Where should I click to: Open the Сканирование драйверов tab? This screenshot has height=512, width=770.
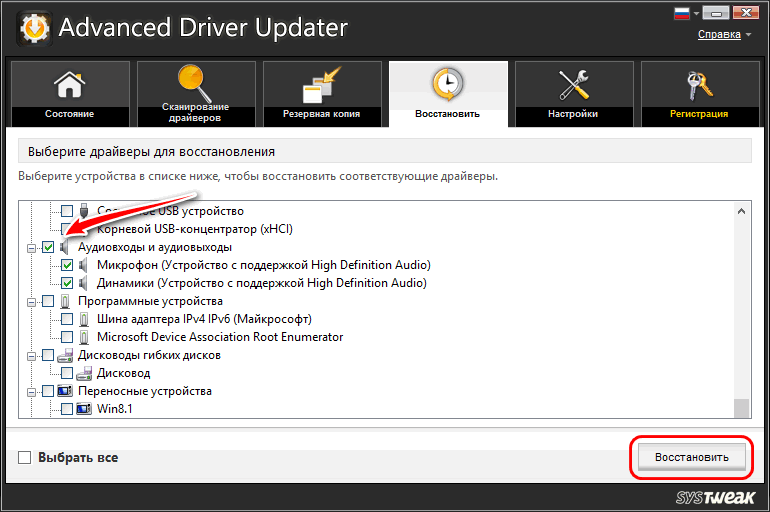[x=196, y=94]
